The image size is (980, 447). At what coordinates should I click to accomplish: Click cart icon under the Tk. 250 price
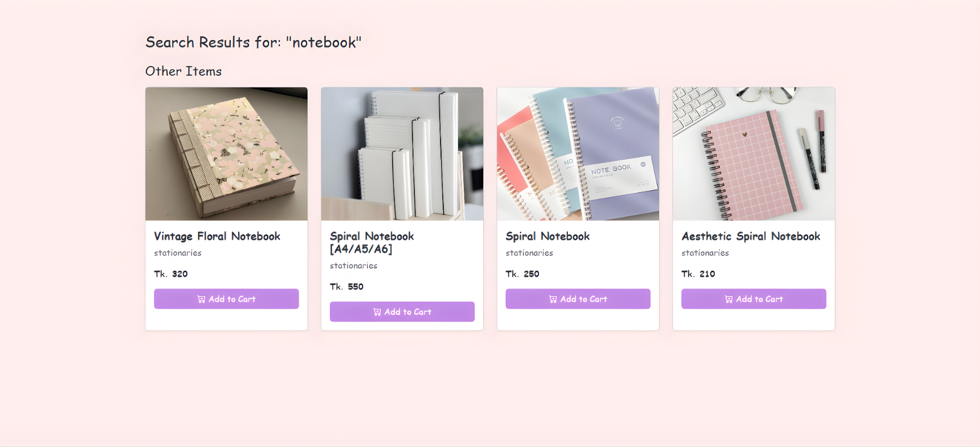[x=553, y=299]
